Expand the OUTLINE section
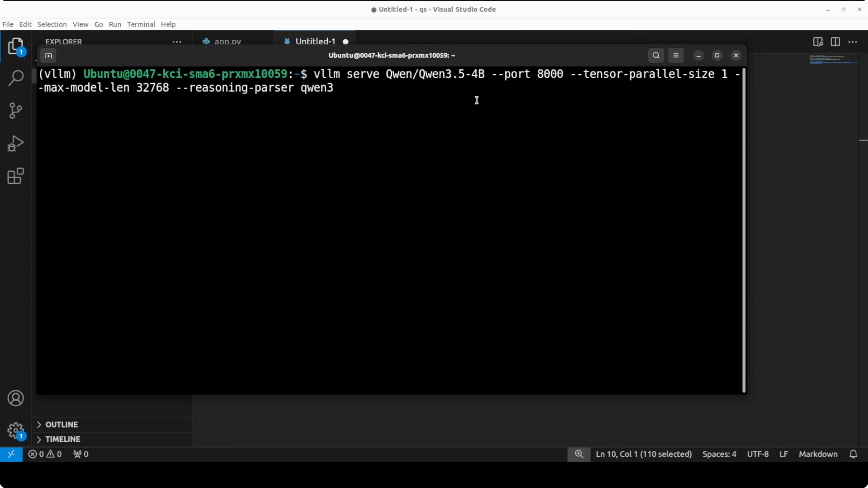 [62, 424]
